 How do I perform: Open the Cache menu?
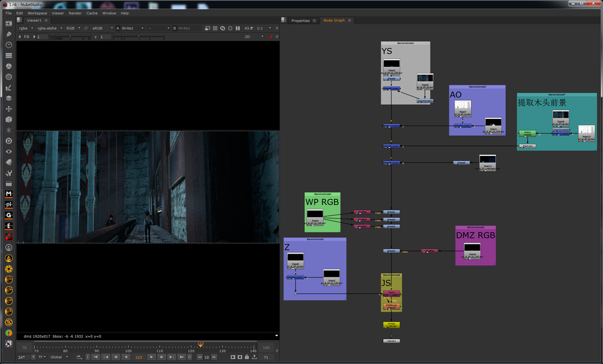tap(92, 13)
